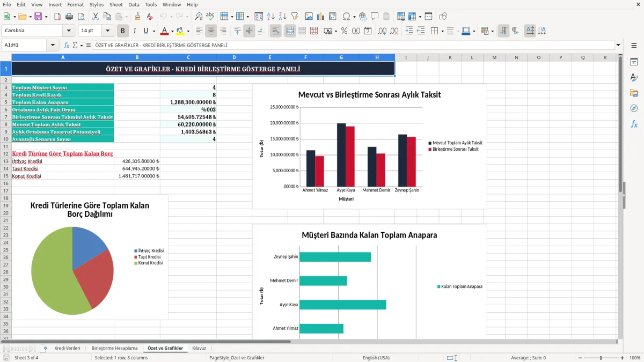Sort Ascending icon
The width and height of the screenshot is (644, 362).
270,17
